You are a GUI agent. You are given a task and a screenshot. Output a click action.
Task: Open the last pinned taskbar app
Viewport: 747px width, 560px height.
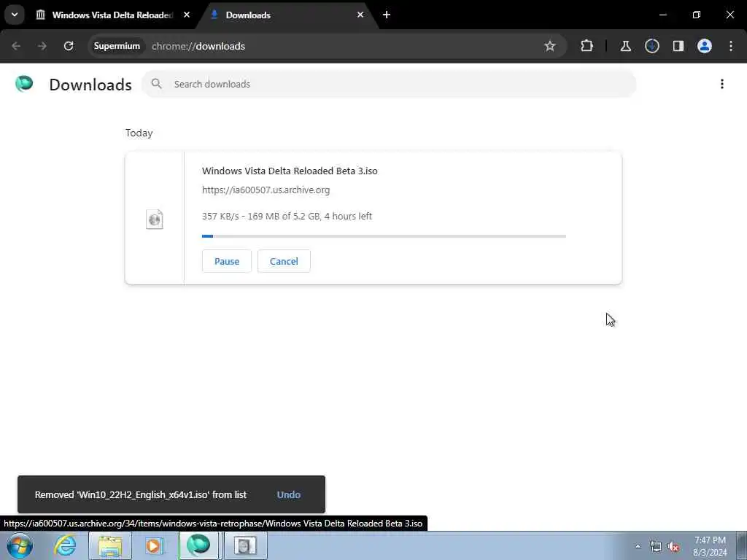coord(245,545)
